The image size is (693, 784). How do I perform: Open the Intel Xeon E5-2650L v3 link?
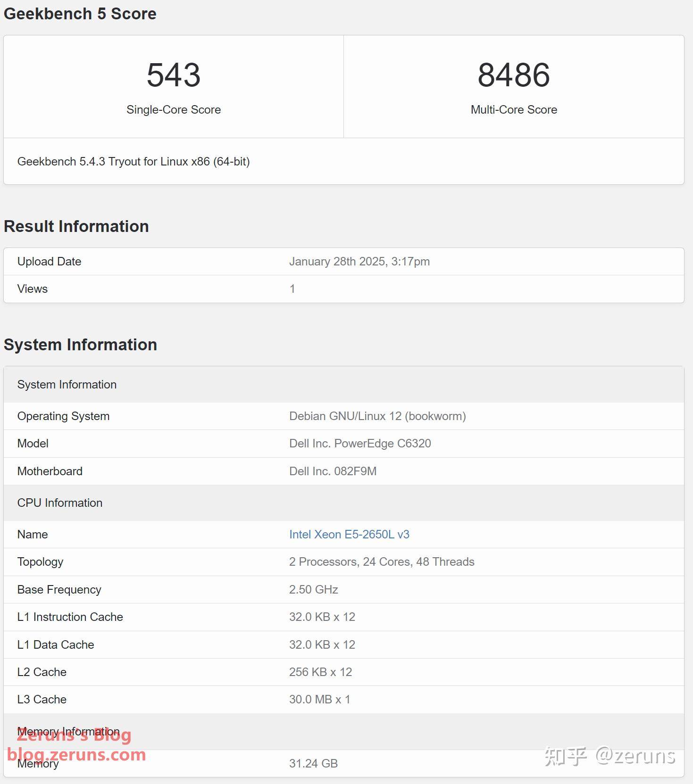pos(349,534)
